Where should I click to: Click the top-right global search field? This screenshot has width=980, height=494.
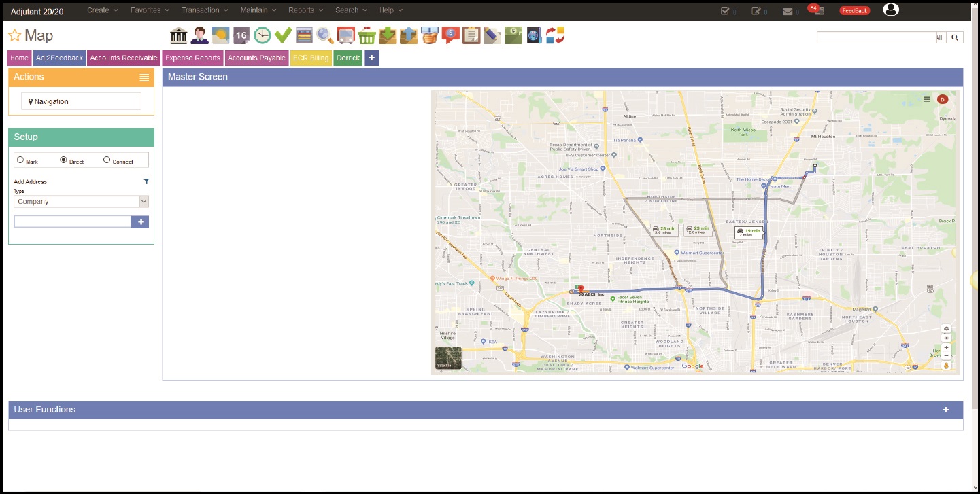[x=877, y=37]
